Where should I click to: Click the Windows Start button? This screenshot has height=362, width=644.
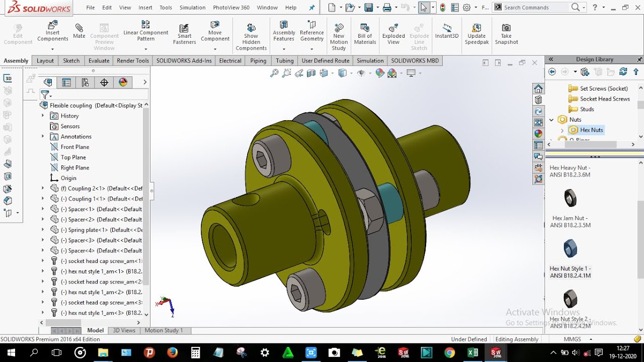pyautogui.click(x=10, y=352)
